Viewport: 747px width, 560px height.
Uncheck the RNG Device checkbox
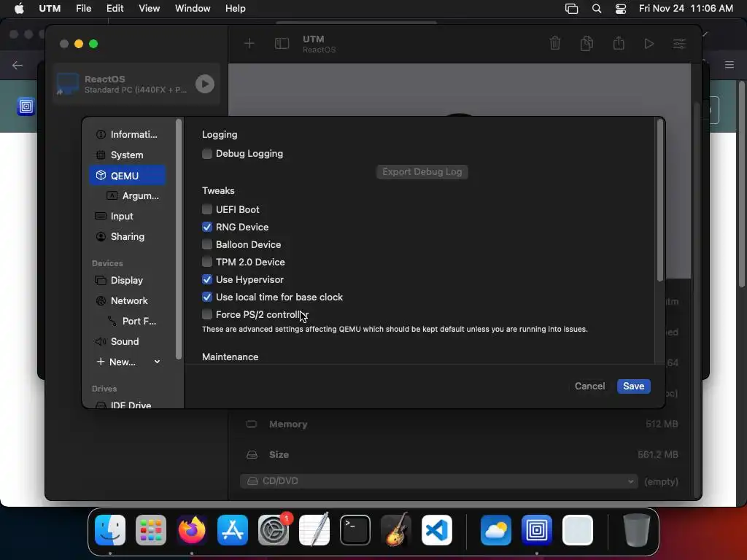point(206,227)
